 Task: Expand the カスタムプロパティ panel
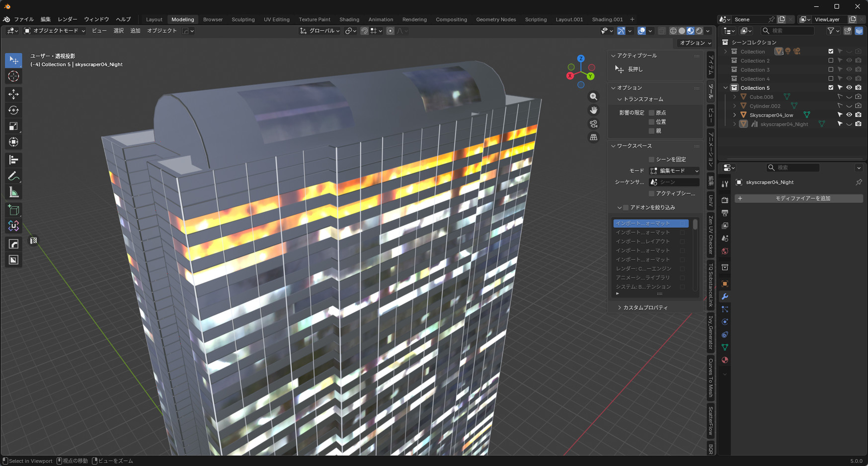point(645,308)
